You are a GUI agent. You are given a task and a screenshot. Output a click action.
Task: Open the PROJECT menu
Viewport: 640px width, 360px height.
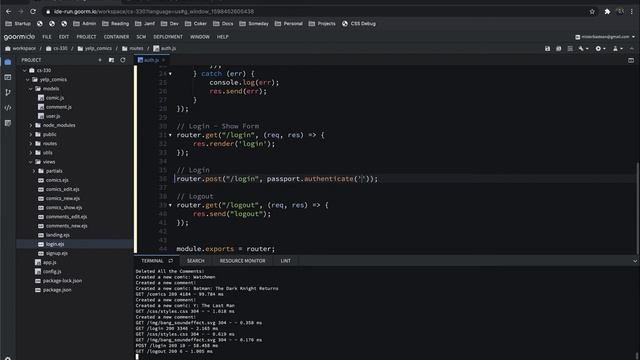tap(87, 37)
